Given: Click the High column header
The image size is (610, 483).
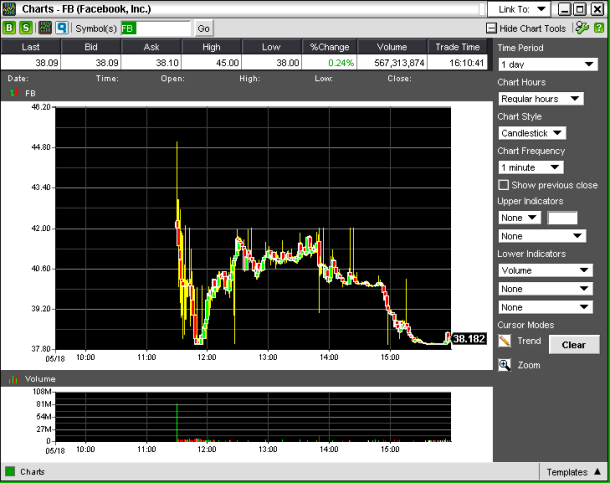Looking at the screenshot, I should (x=211, y=47).
